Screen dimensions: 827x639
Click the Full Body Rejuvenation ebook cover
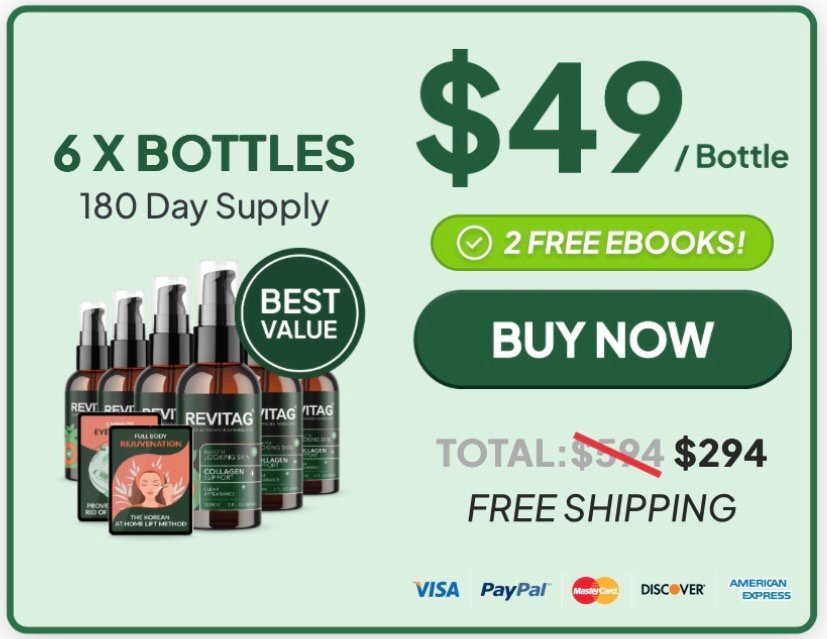click(150, 480)
